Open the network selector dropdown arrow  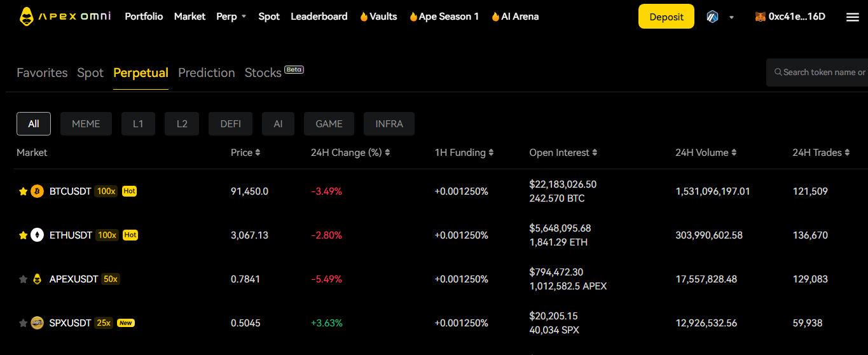point(731,18)
